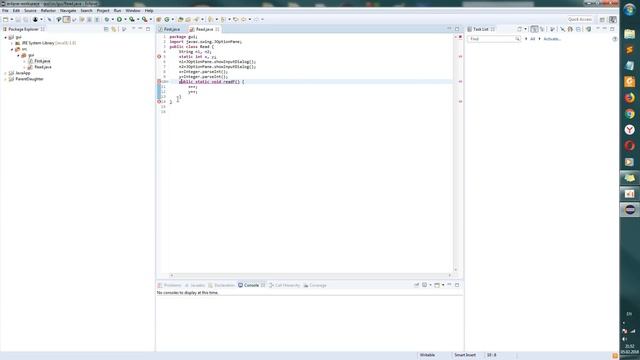Select First.java in Package Explorer
The width and height of the screenshot is (640, 360).
click(42, 61)
